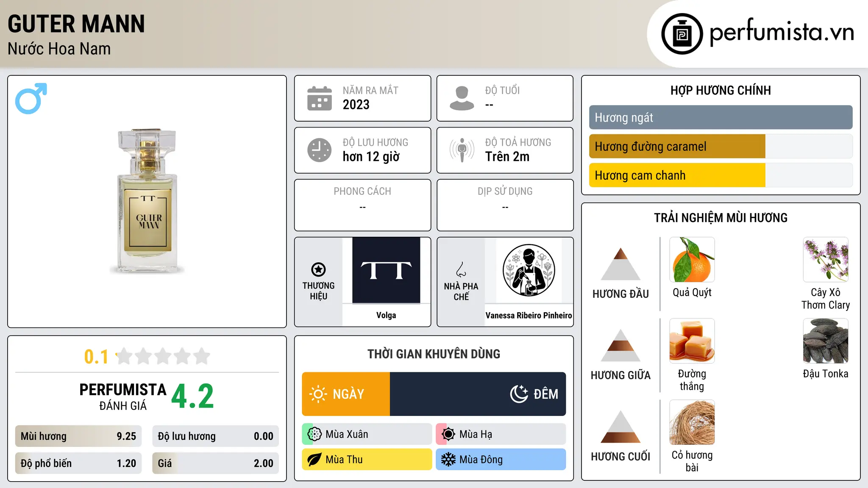The image size is (868, 488).
Task: Select the Đậu Tonka note image
Action: (826, 341)
